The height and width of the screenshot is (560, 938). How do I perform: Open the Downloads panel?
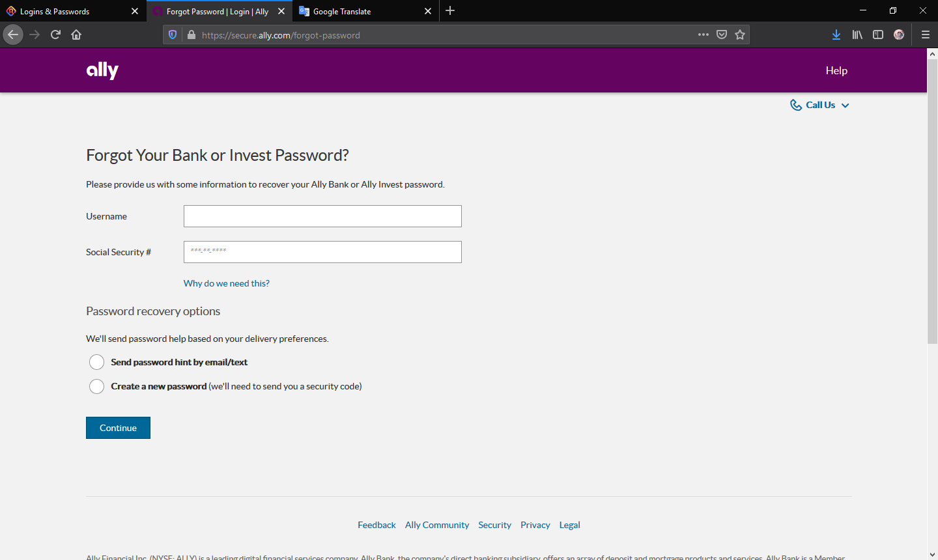(x=836, y=35)
